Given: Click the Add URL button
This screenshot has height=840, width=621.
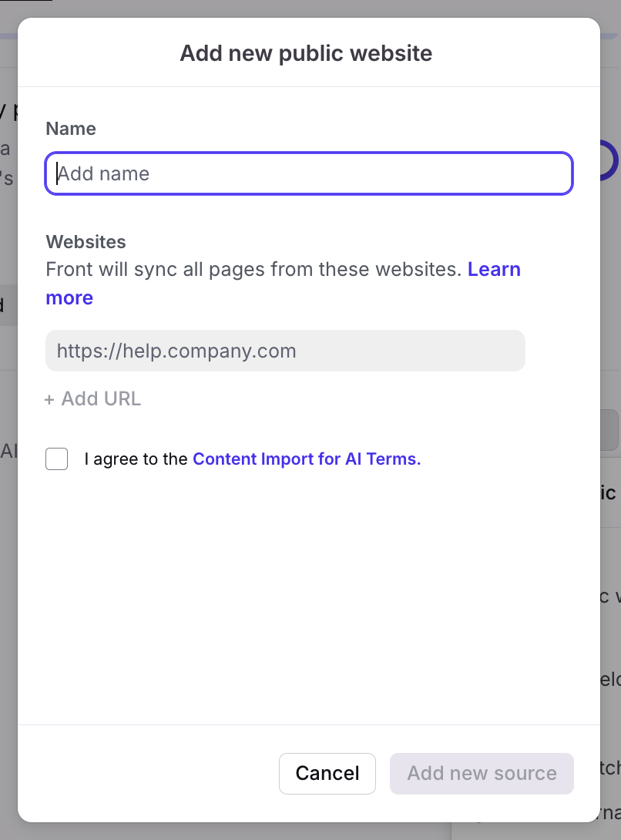Looking at the screenshot, I should tap(100, 398).
